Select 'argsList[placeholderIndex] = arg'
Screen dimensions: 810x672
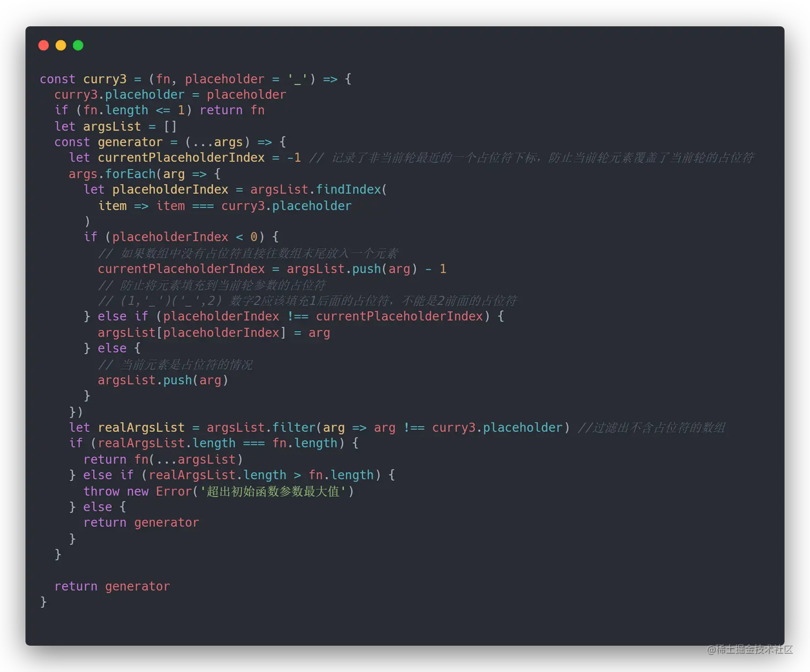(214, 333)
